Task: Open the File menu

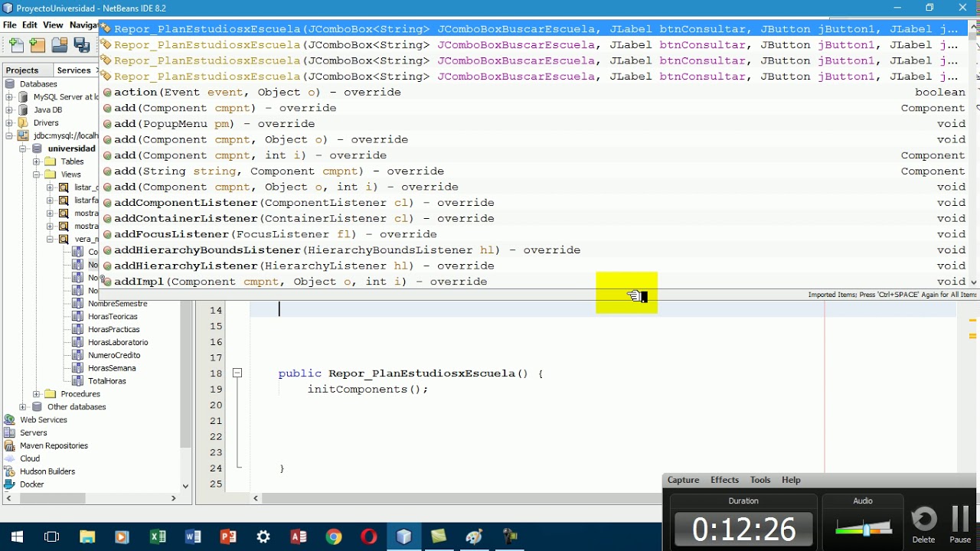Action: click(x=10, y=24)
